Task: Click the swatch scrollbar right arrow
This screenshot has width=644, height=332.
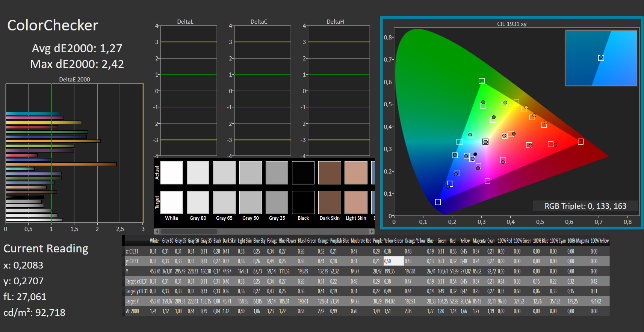Action: click(x=371, y=231)
